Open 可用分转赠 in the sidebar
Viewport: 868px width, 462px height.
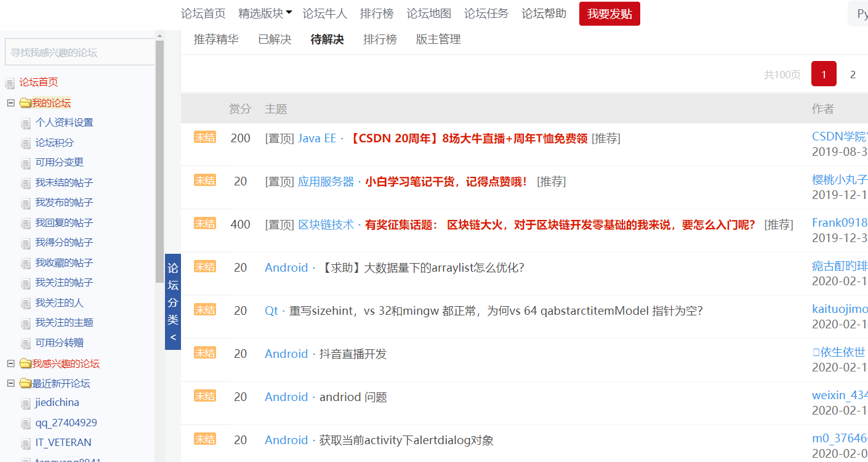(x=59, y=343)
